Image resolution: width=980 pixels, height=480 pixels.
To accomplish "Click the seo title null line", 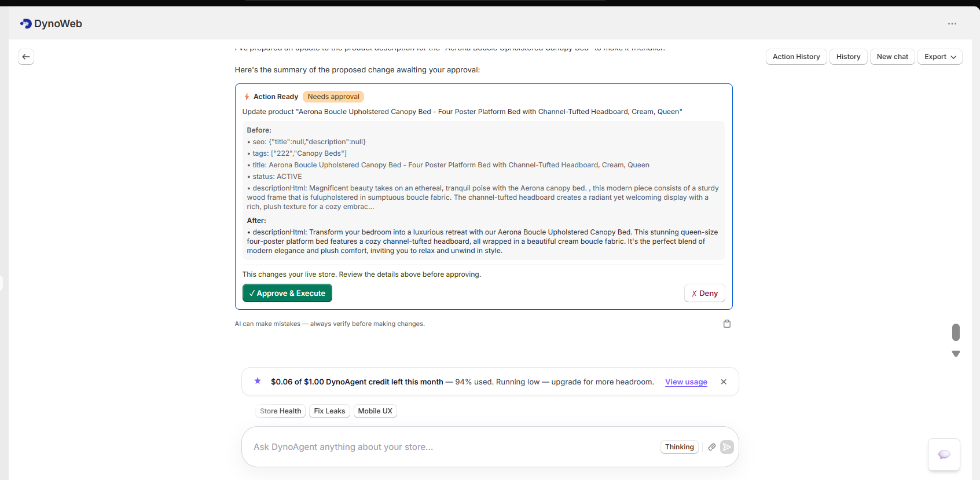I will [x=306, y=142].
